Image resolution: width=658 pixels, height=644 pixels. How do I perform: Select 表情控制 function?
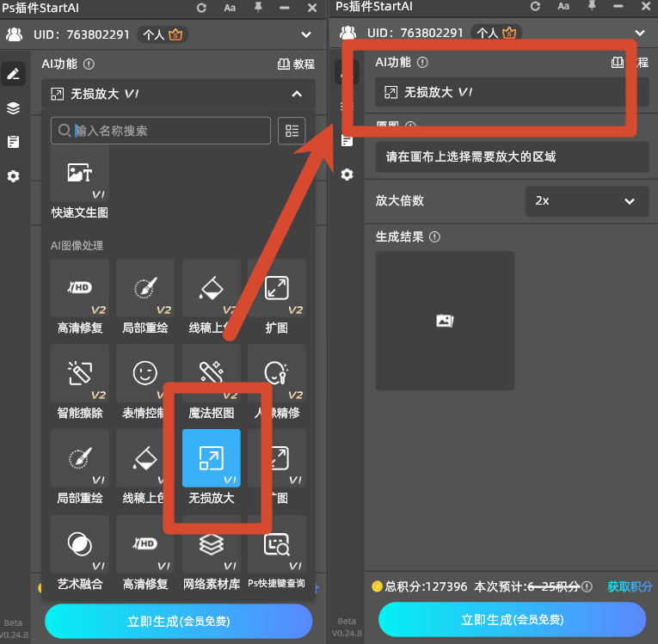point(145,383)
